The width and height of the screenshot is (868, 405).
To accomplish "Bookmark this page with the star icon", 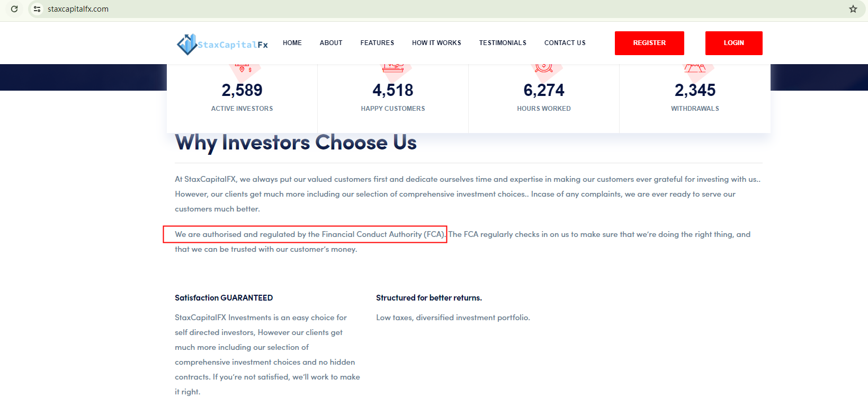I will point(853,9).
